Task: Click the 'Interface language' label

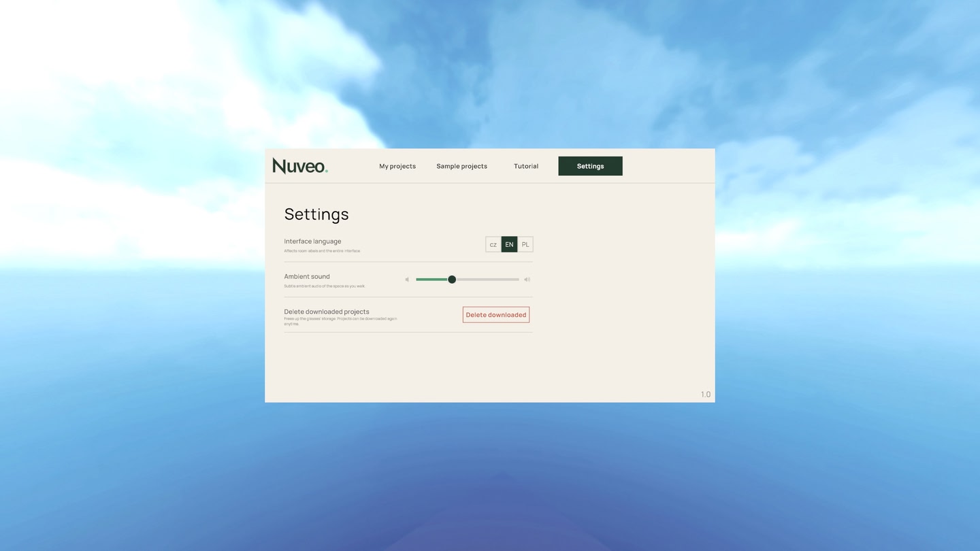Action: [x=313, y=241]
